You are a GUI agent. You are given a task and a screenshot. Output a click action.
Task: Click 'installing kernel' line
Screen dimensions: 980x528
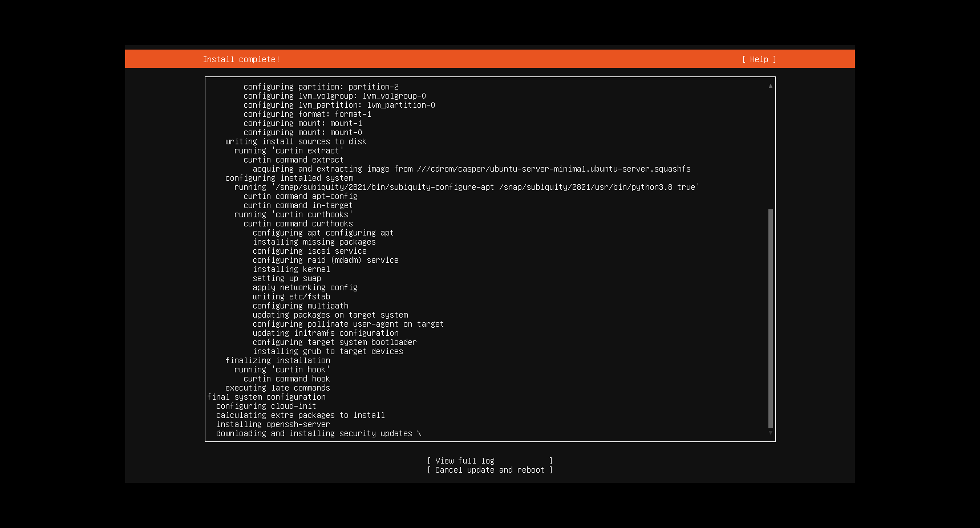click(x=291, y=269)
